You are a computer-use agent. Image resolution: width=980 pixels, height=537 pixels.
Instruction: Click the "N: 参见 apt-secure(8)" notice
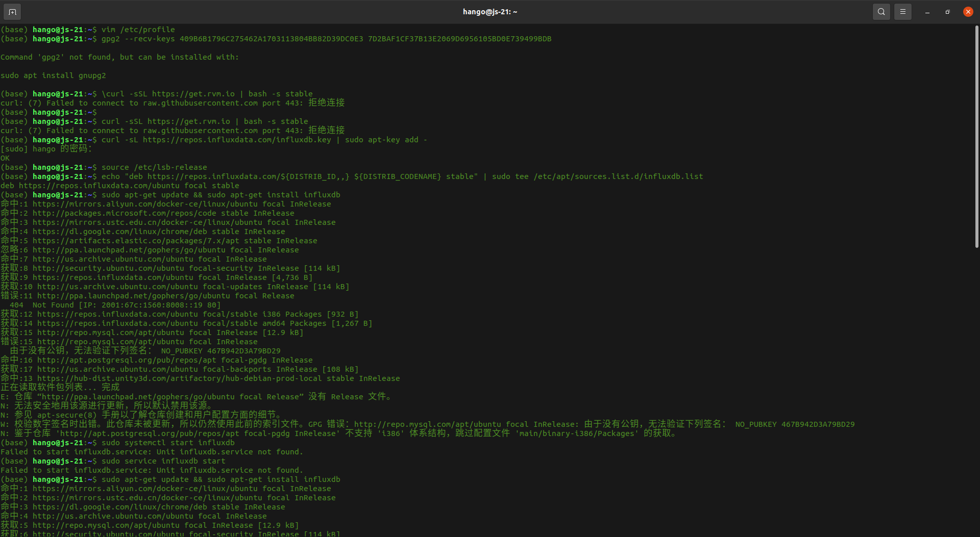coord(141,415)
